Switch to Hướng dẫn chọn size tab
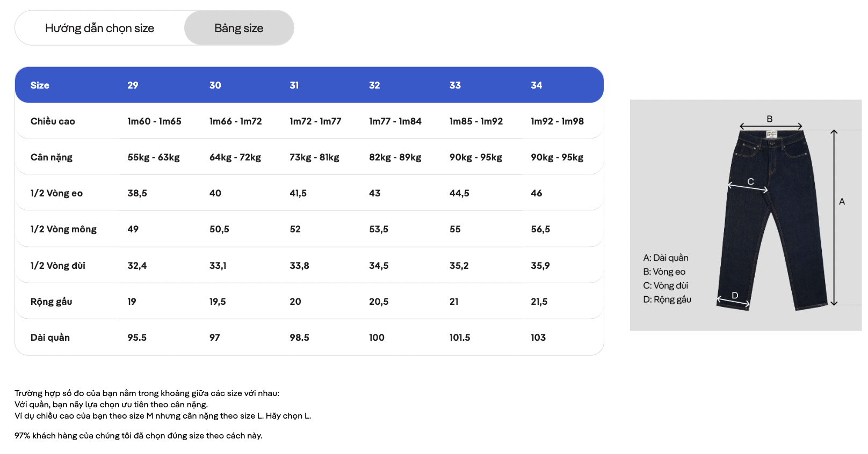The height and width of the screenshot is (454, 868). click(x=100, y=28)
